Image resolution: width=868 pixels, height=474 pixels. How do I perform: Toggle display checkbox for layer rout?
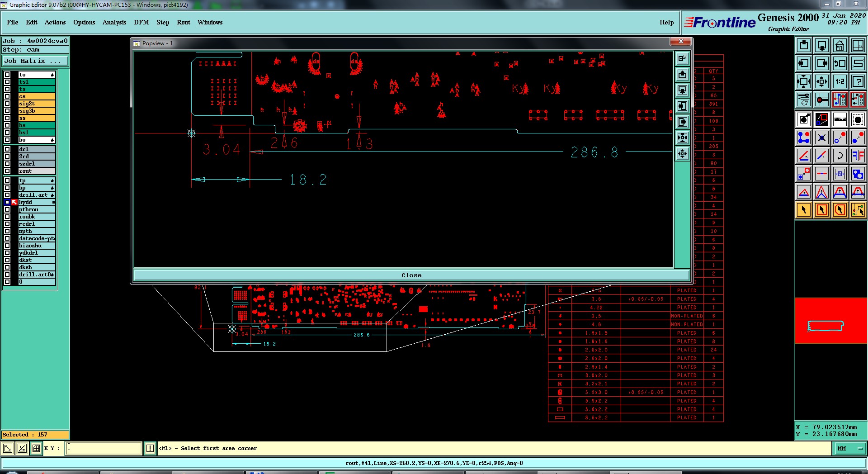tap(7, 171)
